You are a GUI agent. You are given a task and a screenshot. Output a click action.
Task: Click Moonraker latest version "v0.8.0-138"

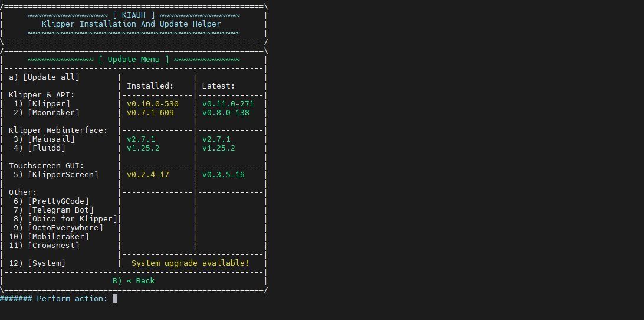point(225,113)
